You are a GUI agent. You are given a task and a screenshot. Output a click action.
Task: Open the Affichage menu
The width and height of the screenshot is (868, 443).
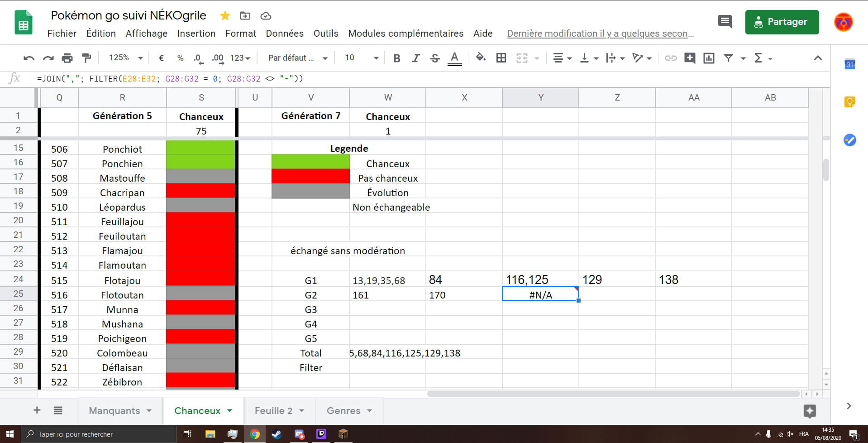146,34
